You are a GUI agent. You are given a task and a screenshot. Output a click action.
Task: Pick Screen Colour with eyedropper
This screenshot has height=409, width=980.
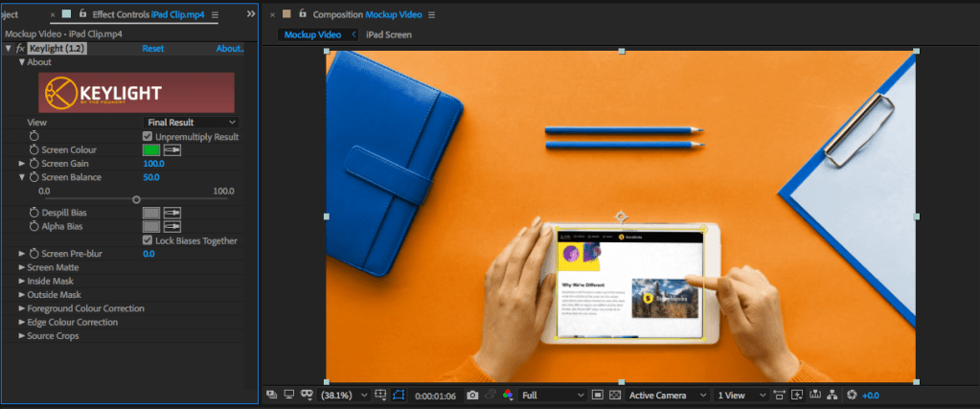click(172, 150)
